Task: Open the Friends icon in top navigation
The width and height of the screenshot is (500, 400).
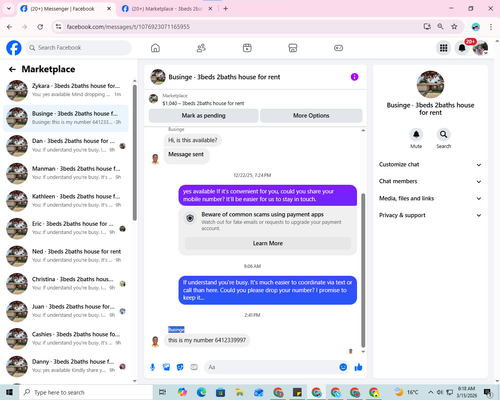Action: tap(201, 48)
